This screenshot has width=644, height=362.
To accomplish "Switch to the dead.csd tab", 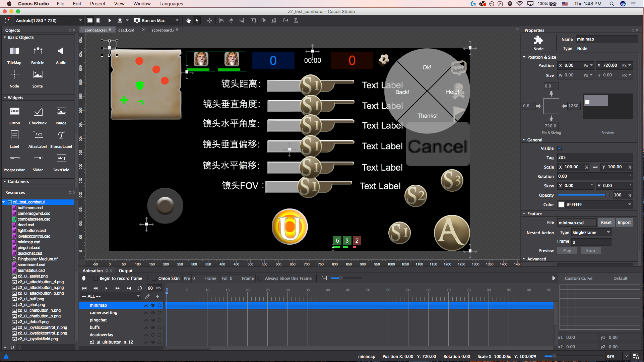I will click(126, 30).
